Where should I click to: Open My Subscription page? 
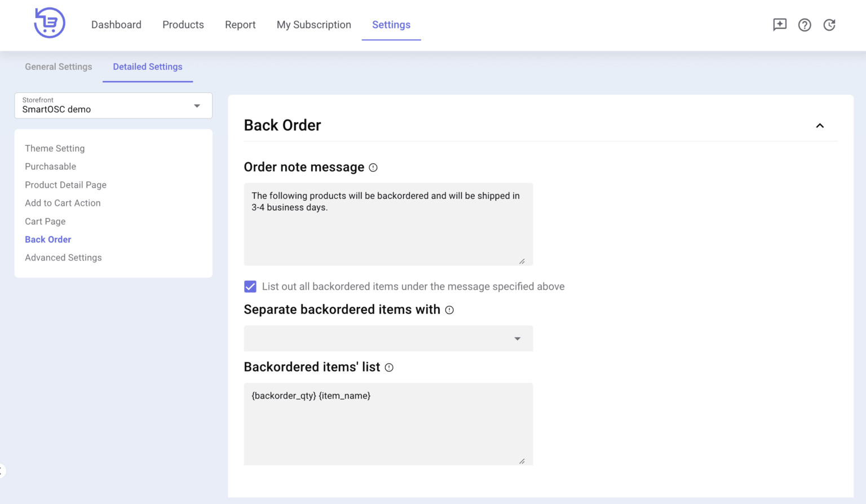pos(314,25)
